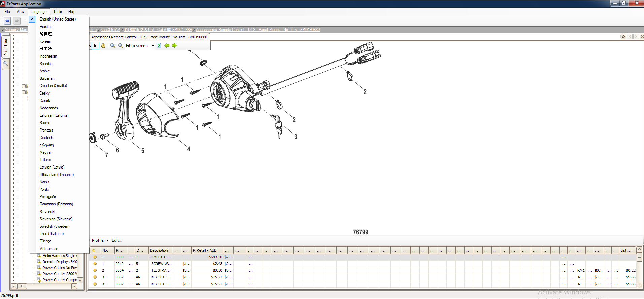Viewport: 644px width, 299px height.
Task: Open the search magnifier side tab
Action: 6,64
